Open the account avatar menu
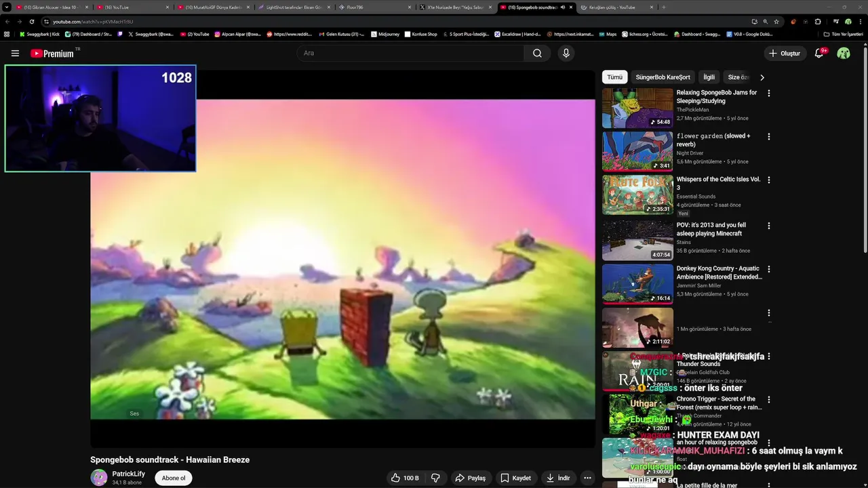The image size is (868, 488). (x=844, y=54)
